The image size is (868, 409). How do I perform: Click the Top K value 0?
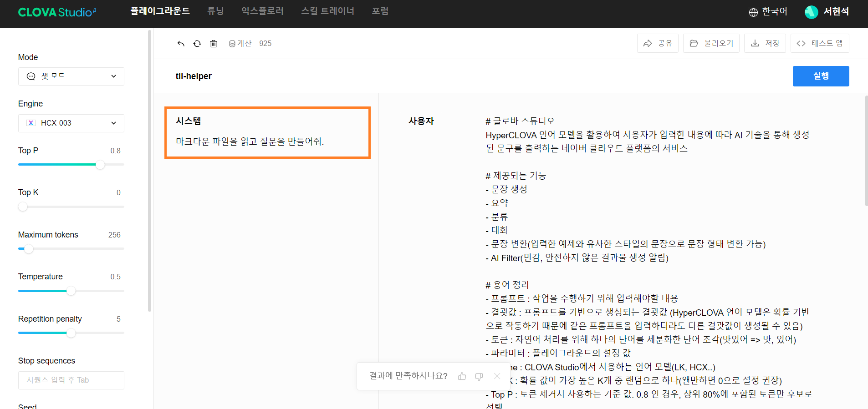click(118, 192)
